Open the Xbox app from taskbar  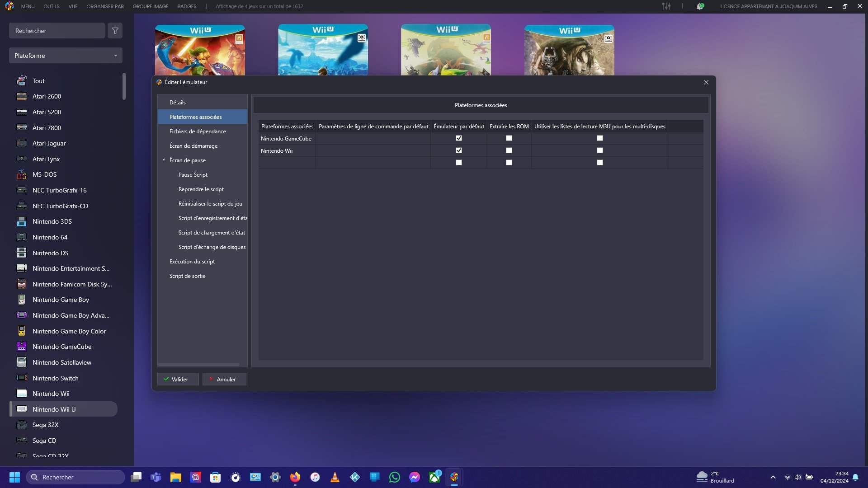(x=434, y=477)
